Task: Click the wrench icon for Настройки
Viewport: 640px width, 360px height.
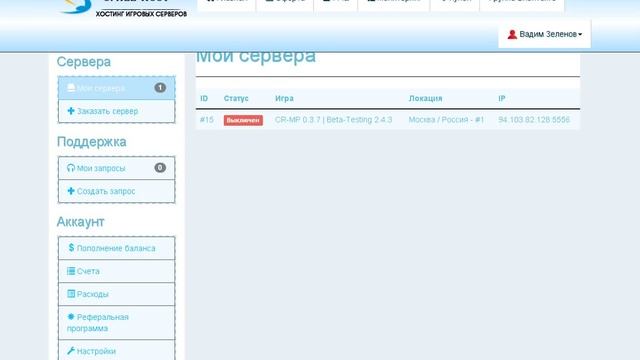Action: tap(71, 351)
